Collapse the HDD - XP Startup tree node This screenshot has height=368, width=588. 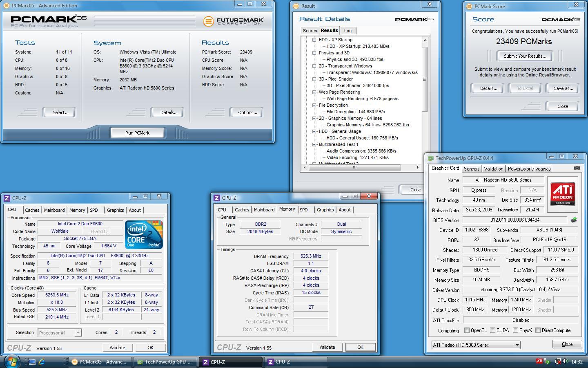coord(314,40)
